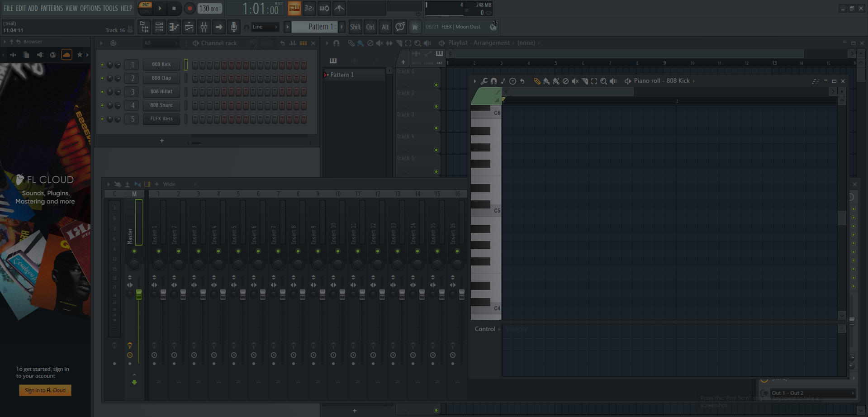The width and height of the screenshot is (868, 417).
Task: Add channel with plus below Channel rack
Action: tap(162, 141)
